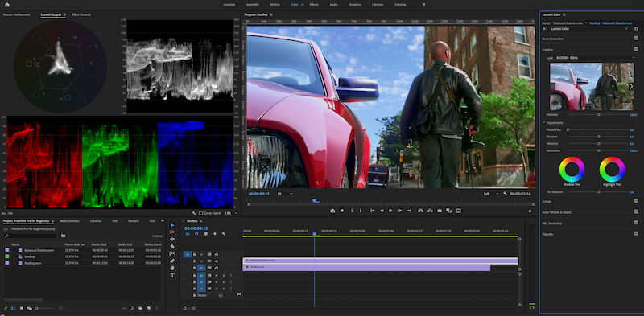Toggle the HSL Secondary checkbox

(636, 223)
